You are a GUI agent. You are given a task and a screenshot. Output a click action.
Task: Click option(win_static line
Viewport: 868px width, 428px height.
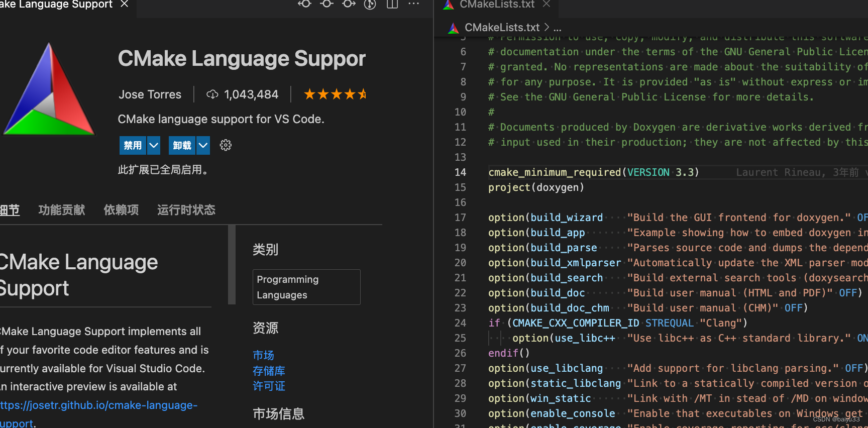pyautogui.click(x=678, y=398)
